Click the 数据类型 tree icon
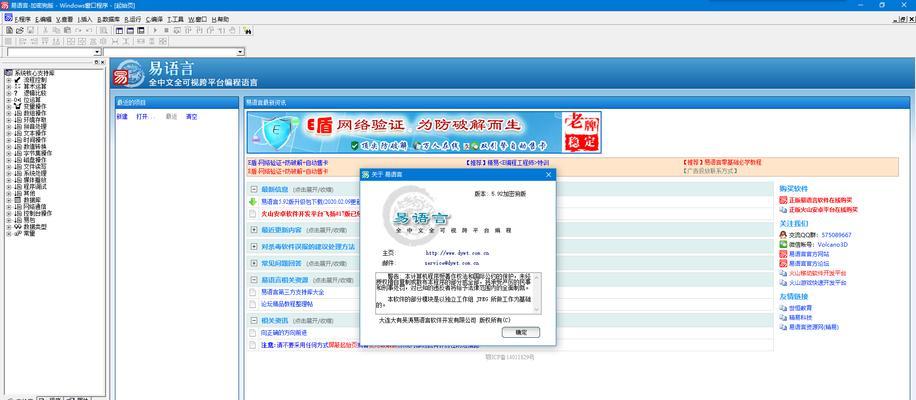This screenshot has width=916, height=400. (x=18, y=227)
